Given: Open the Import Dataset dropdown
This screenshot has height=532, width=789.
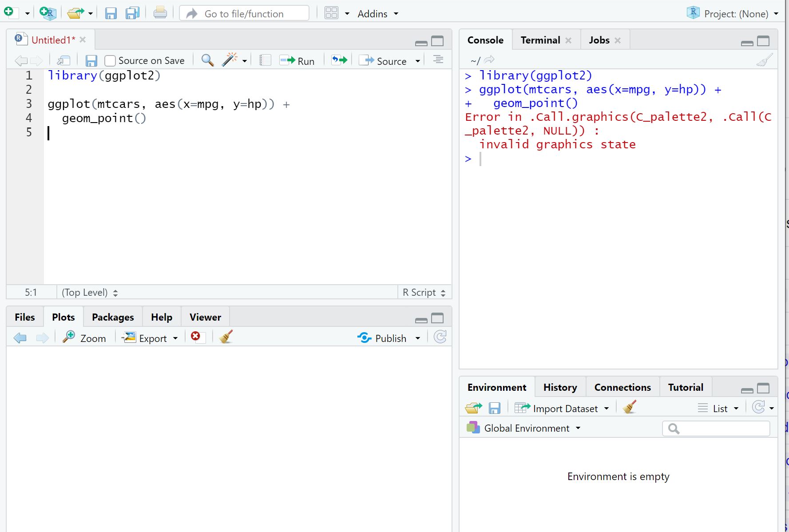Looking at the screenshot, I should 562,408.
